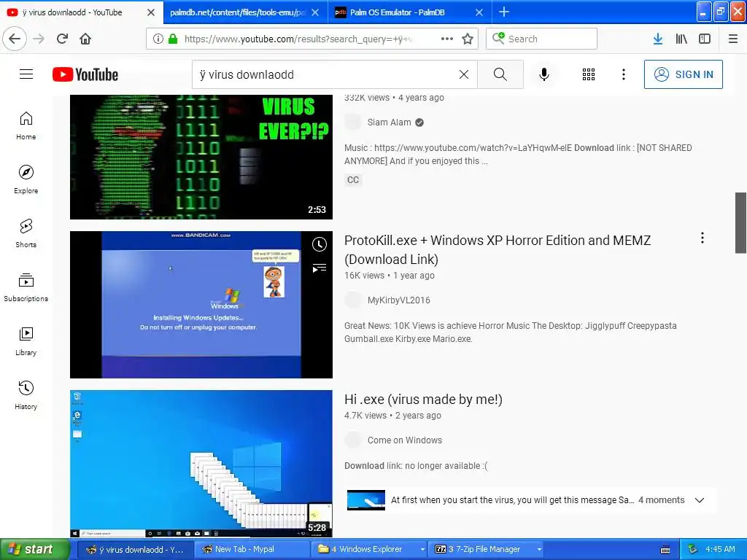Add ProtoKill video to Watch Later
This screenshot has width=747, height=560.
320,244
